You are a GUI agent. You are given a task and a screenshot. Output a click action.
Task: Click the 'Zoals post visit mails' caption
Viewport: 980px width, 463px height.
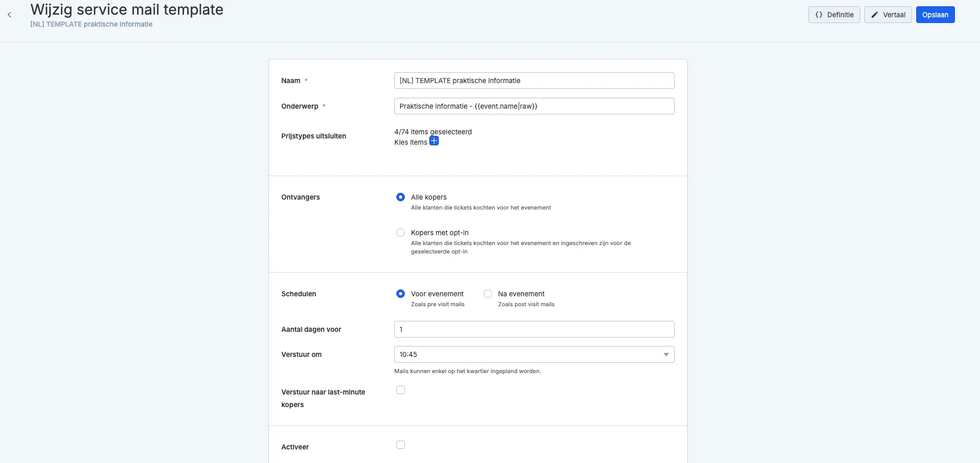(x=526, y=304)
